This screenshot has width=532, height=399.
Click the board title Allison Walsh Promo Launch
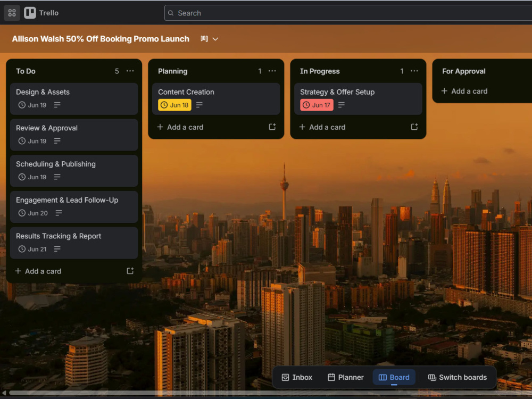click(x=101, y=39)
